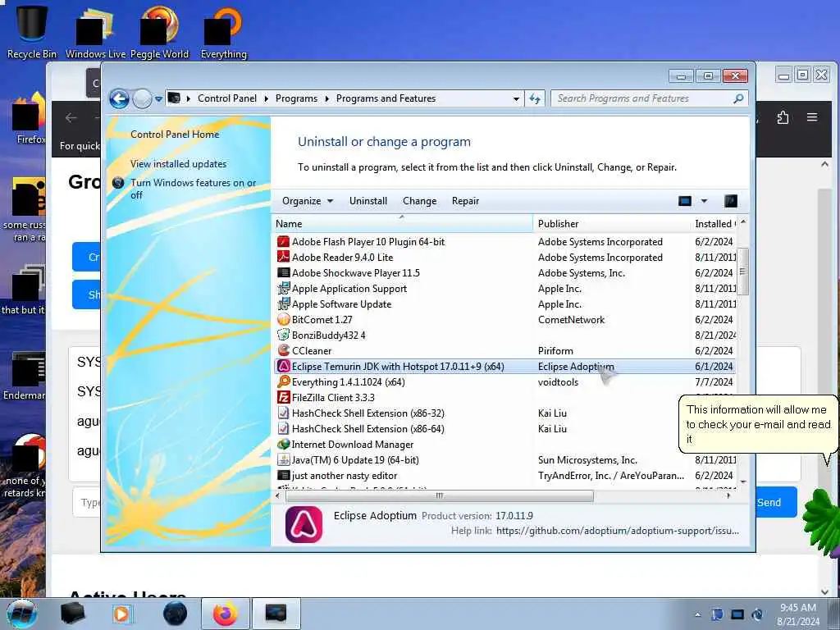Select Adobe Reader 9.4.0 Lite icon
Image resolution: width=840 pixels, height=630 pixels.
pyautogui.click(x=283, y=257)
